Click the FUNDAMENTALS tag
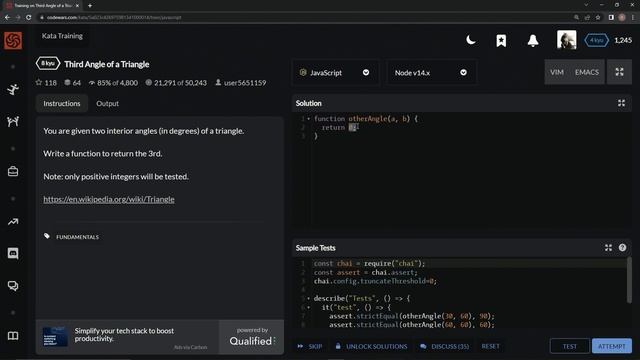The height and width of the screenshot is (360, 640). (77, 237)
